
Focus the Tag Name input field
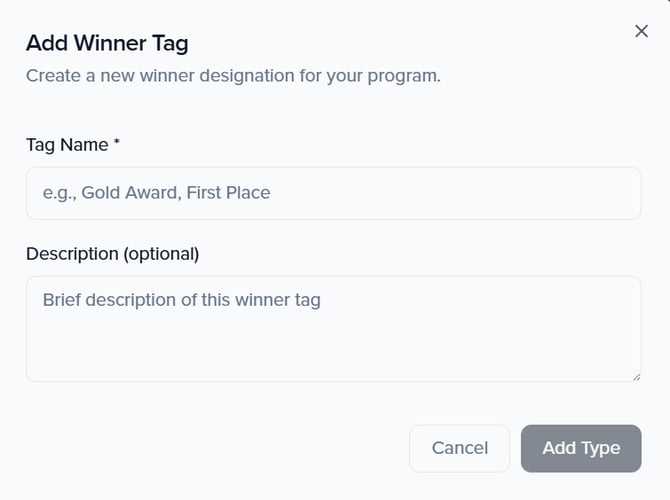pyautogui.click(x=333, y=193)
